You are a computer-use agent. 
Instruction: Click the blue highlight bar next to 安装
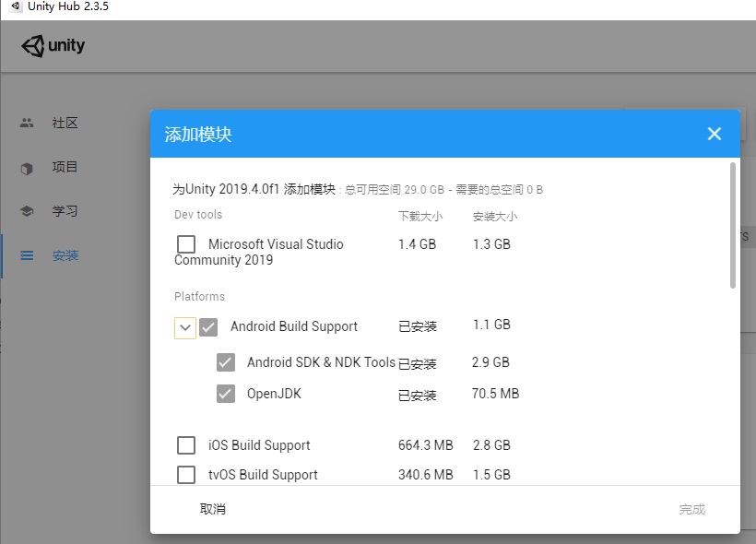[2, 255]
